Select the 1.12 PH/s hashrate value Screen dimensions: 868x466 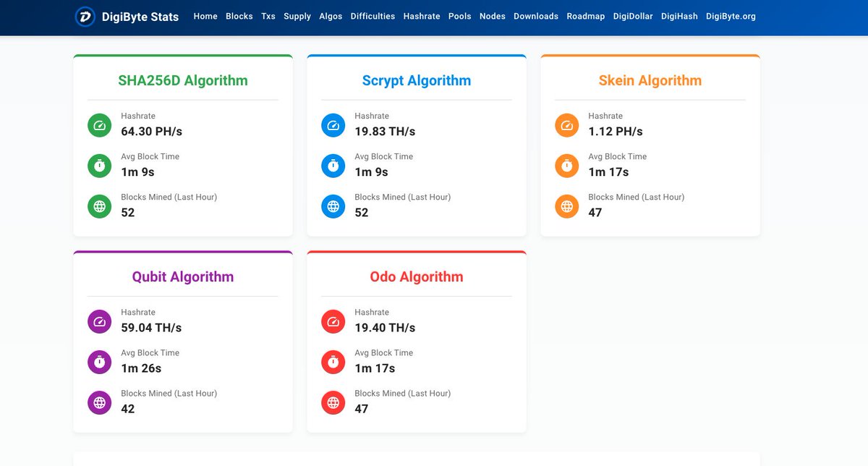pos(616,132)
